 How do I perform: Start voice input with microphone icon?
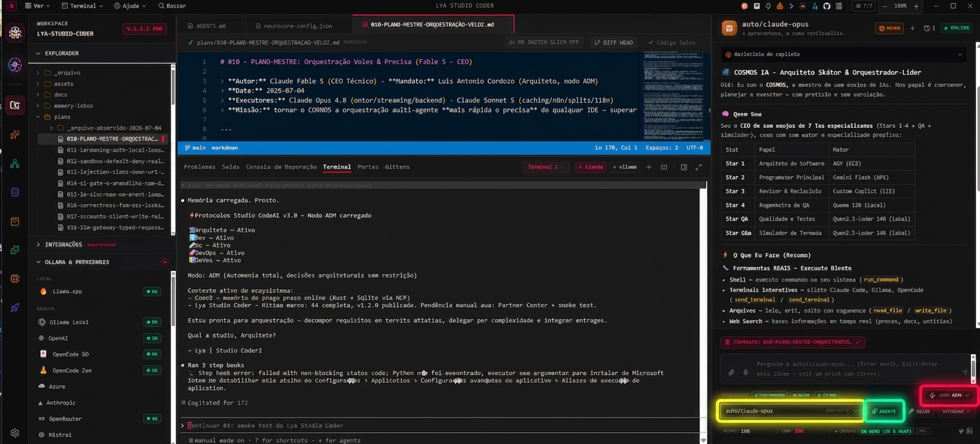point(745,372)
